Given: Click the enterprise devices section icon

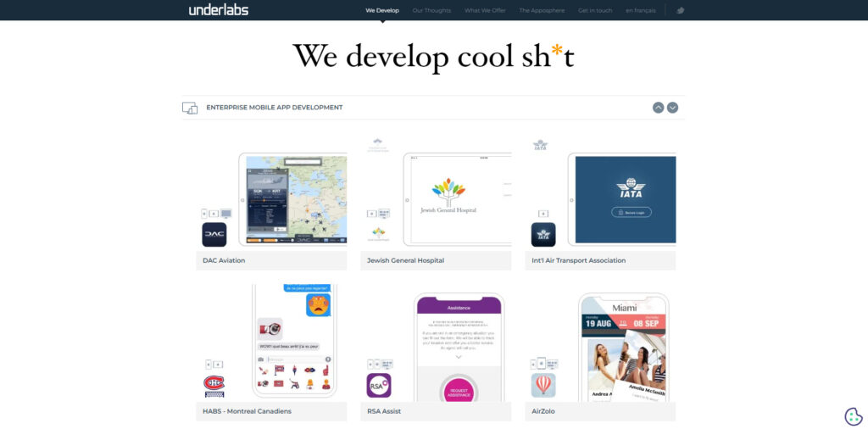Looking at the screenshot, I should click(x=190, y=108).
